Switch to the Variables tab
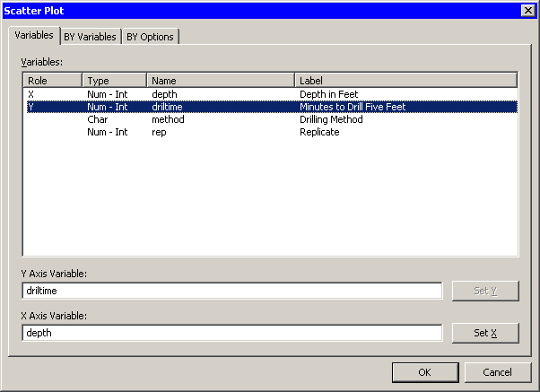 tap(35, 36)
